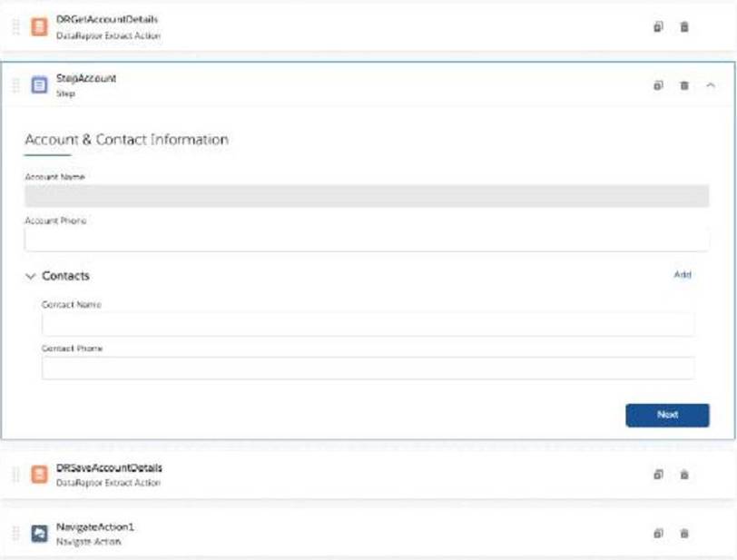This screenshot has width=737, height=560.
Task: Focus the Contact Name text field
Action: tap(368, 324)
